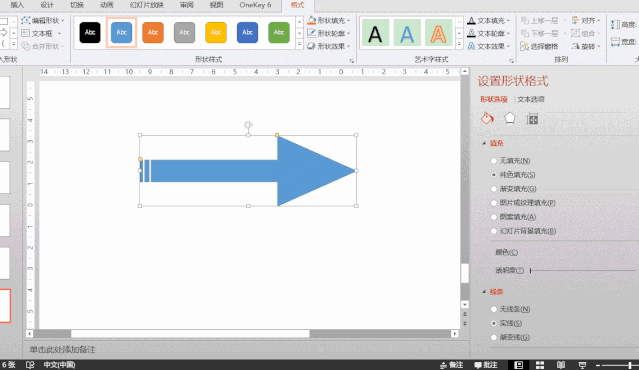Open the Rotate (旋转) menu
Image resolution: width=639 pixels, height=370 pixels.
click(586, 46)
